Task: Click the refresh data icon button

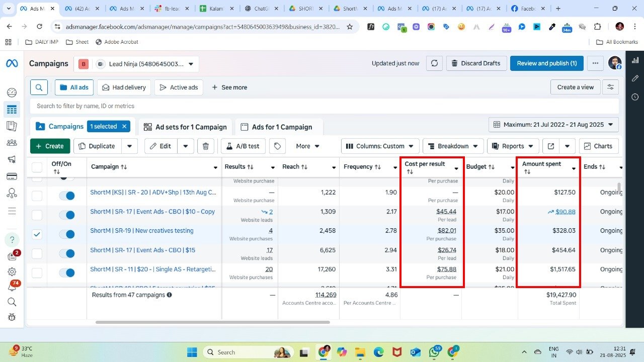Action: click(x=434, y=63)
